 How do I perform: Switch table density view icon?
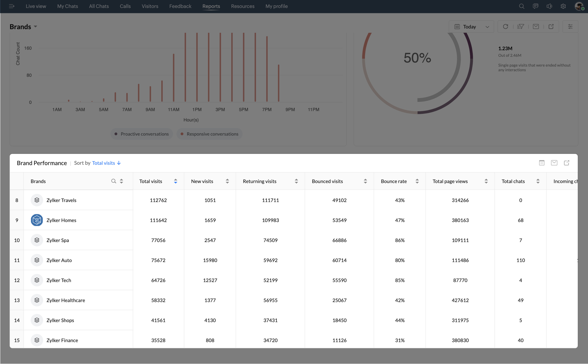541,163
